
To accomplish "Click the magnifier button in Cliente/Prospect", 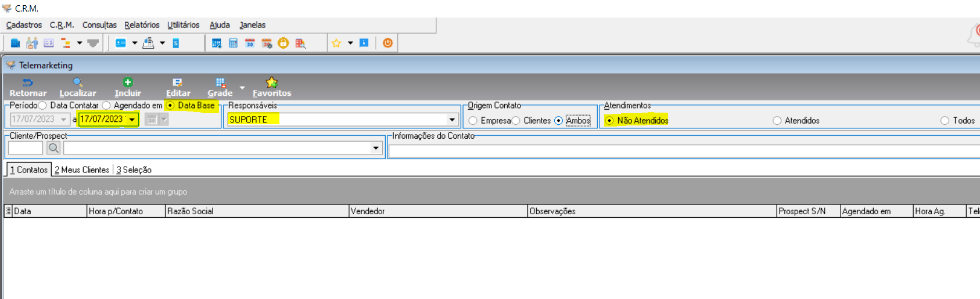I will pyautogui.click(x=53, y=148).
